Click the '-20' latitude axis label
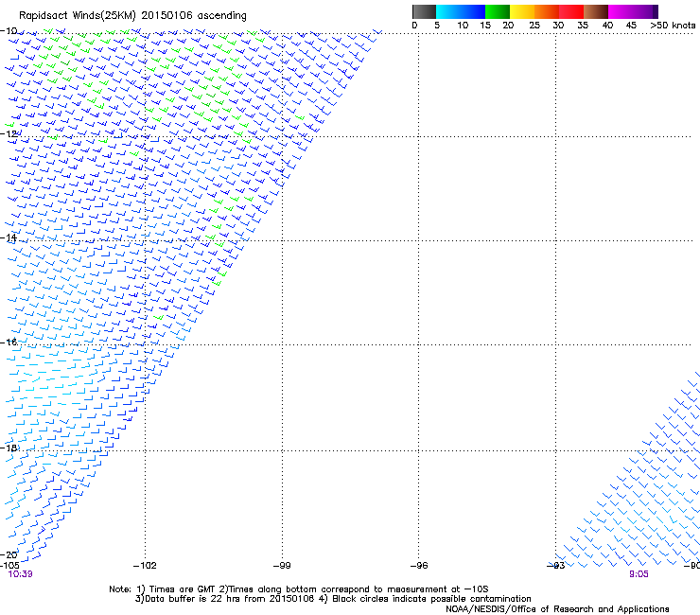 click(9, 554)
